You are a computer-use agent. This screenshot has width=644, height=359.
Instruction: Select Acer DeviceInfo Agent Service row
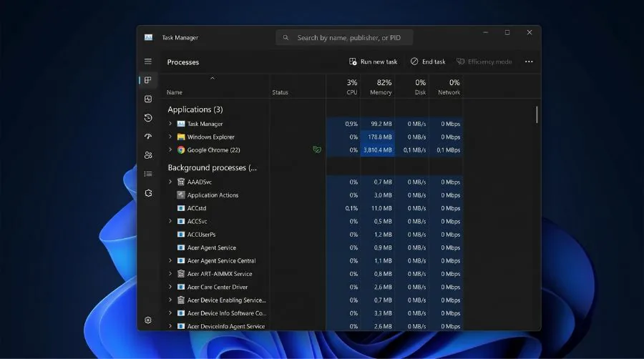click(312, 326)
